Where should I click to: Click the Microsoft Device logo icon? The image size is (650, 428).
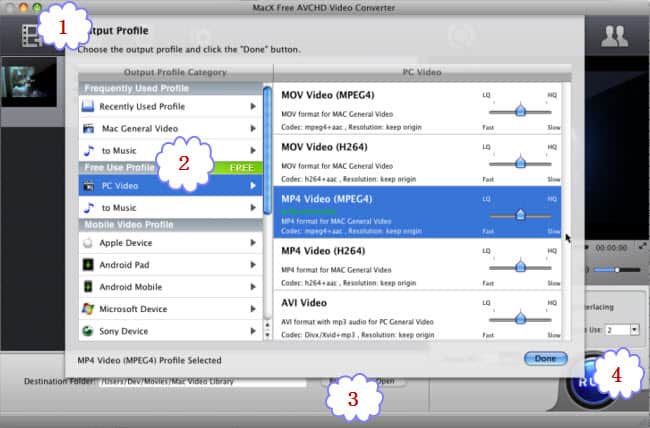(88, 309)
